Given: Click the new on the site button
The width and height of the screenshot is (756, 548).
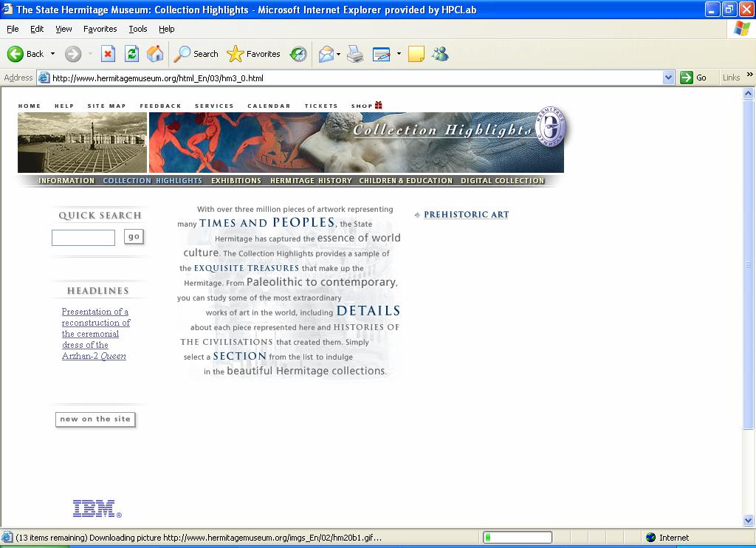Looking at the screenshot, I should click(95, 419).
